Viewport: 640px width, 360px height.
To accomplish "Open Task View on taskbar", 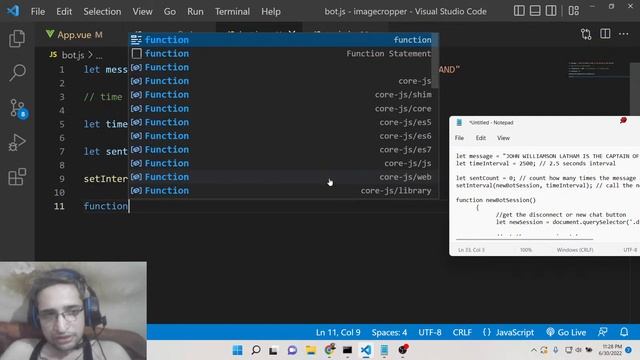I will (x=273, y=350).
